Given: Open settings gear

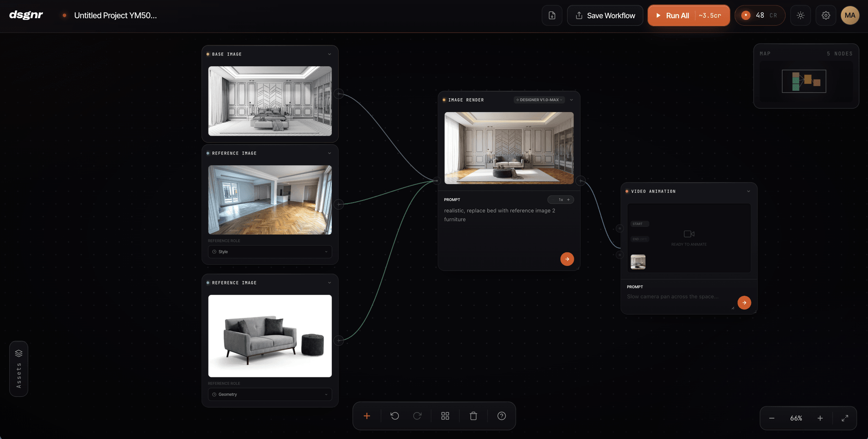Looking at the screenshot, I should tap(826, 15).
